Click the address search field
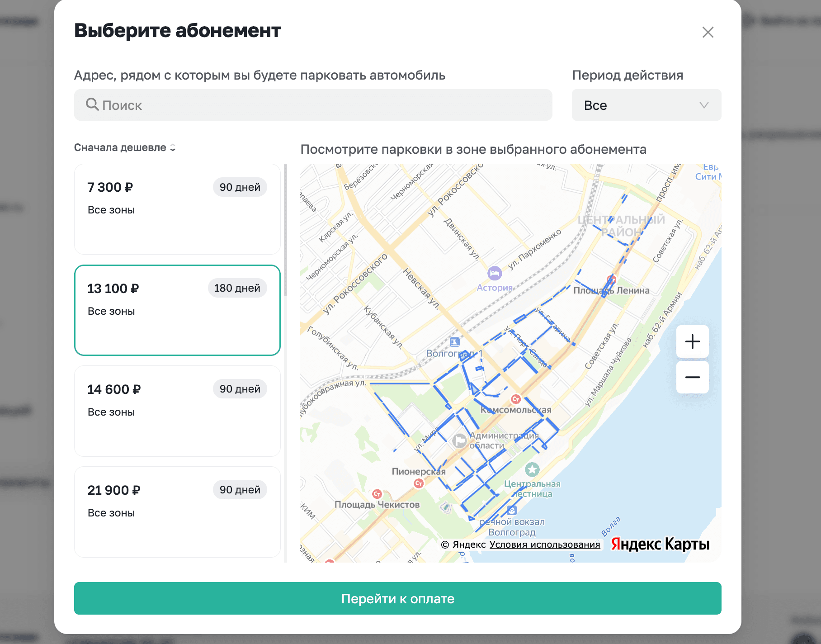 point(313,105)
